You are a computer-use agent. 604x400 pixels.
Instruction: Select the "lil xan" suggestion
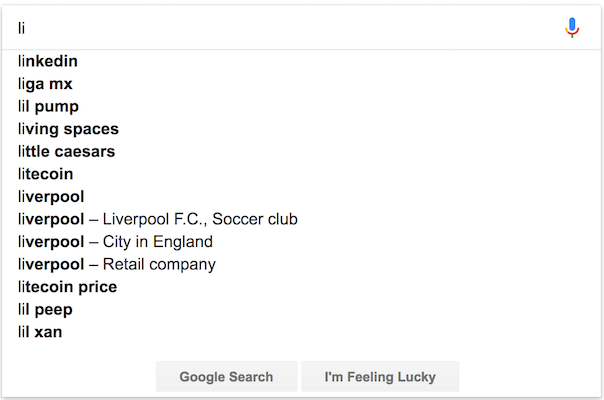point(40,332)
